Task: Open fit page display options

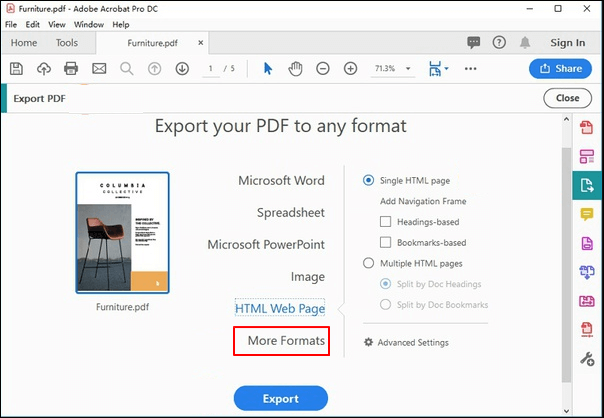Action: (438, 69)
